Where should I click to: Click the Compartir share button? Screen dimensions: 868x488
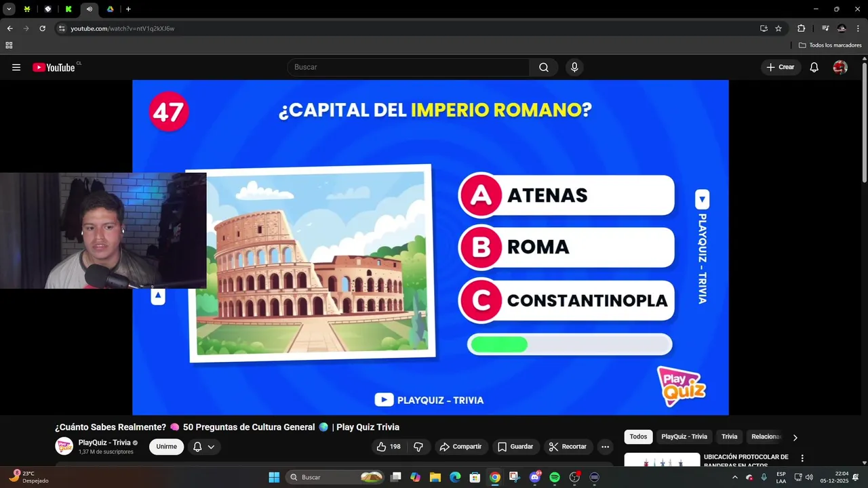point(460,447)
